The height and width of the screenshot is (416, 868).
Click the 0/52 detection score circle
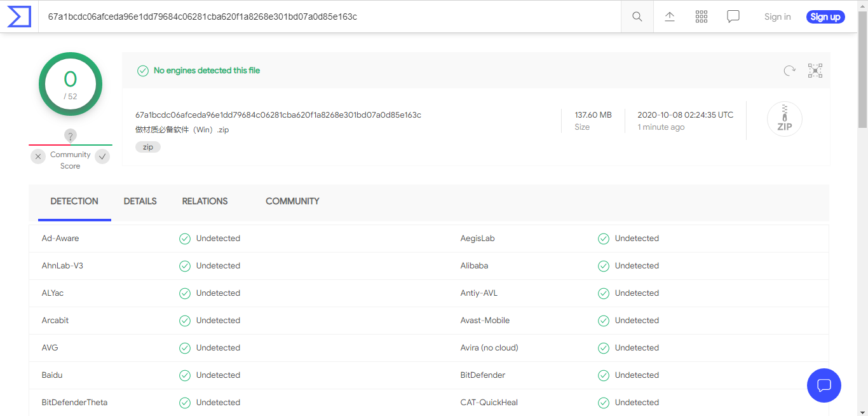(x=71, y=84)
